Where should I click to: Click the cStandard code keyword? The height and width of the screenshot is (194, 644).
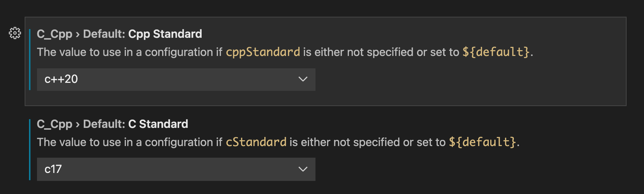click(256, 142)
